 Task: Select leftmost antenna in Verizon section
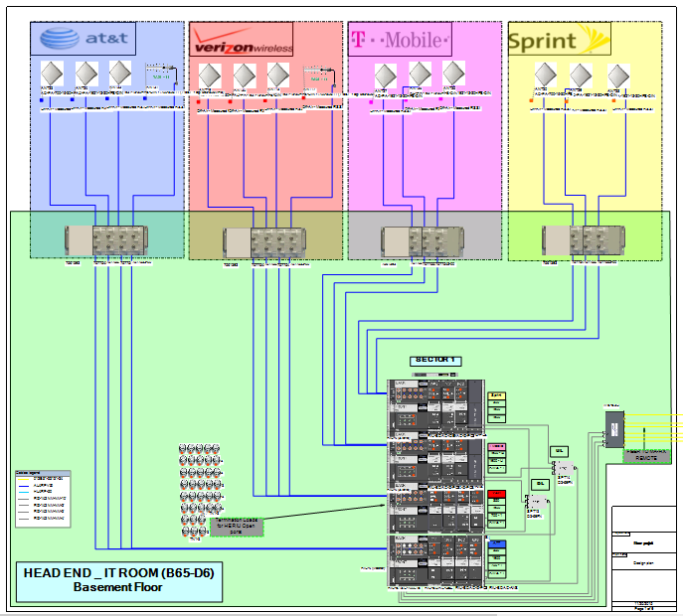(210, 76)
